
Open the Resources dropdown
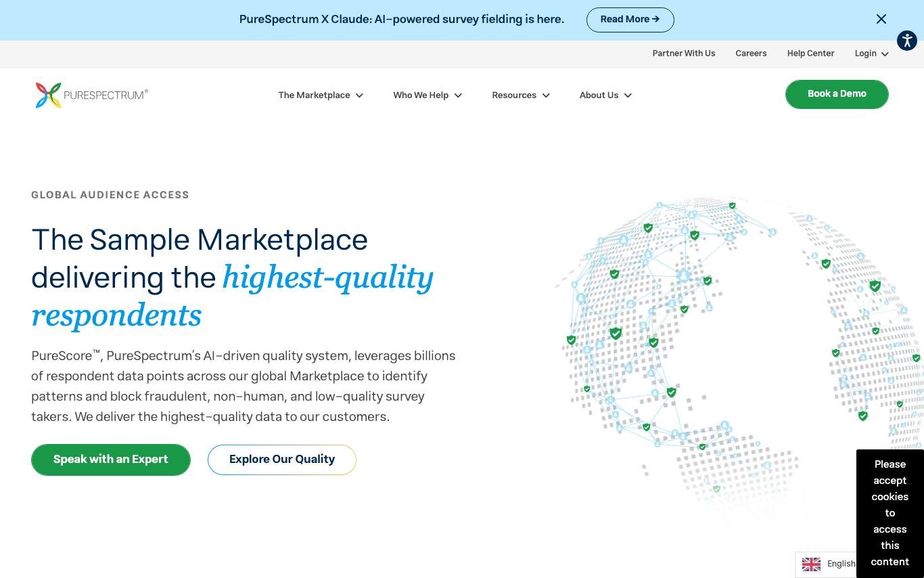521,95
